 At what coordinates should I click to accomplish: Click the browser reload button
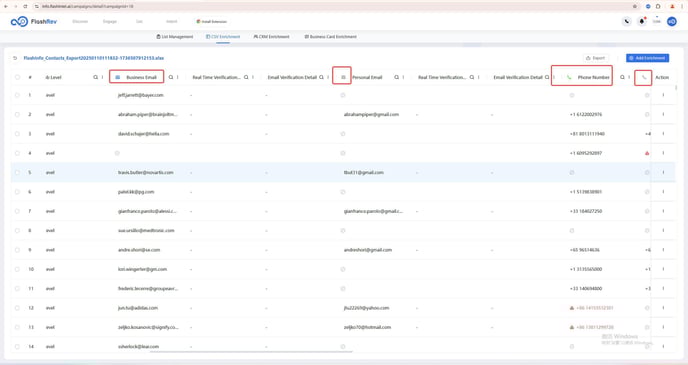pos(25,6)
